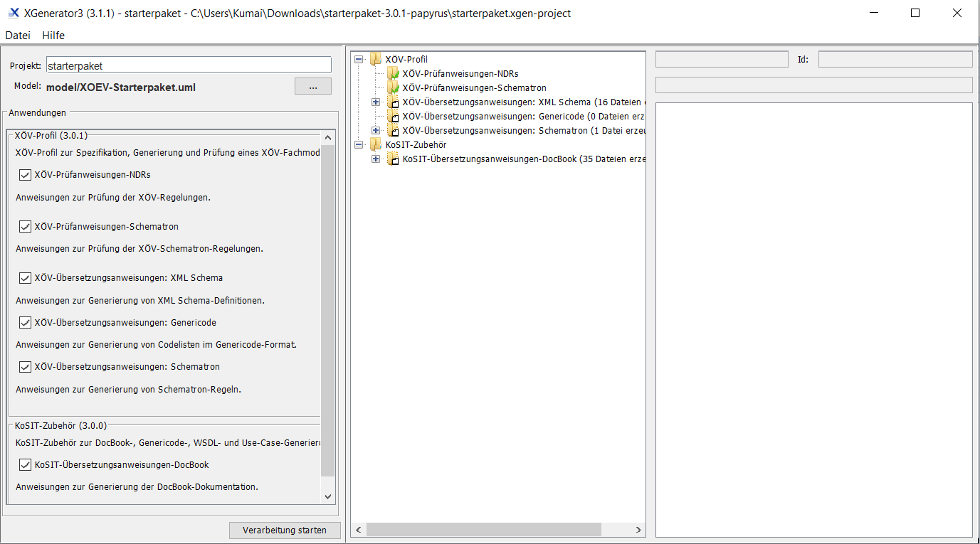This screenshot has width=980, height=544.
Task: Click the KoSIT DocBook folder icon in tree
Action: click(x=393, y=159)
